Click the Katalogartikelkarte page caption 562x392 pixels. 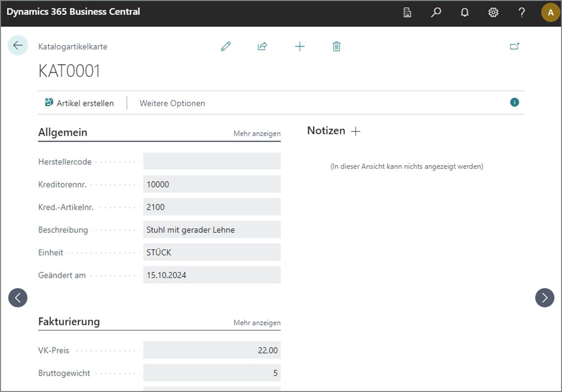(x=73, y=47)
